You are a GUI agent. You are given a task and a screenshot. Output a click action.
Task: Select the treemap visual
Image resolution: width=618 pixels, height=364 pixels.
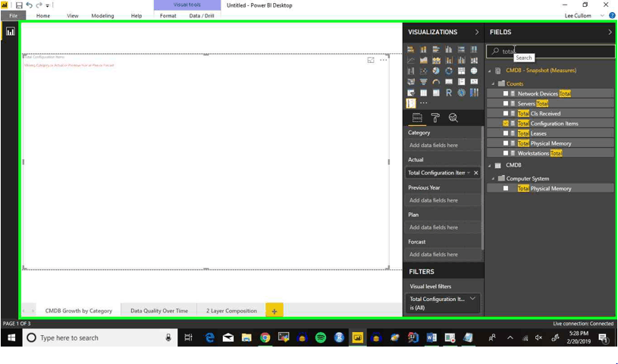(x=461, y=71)
